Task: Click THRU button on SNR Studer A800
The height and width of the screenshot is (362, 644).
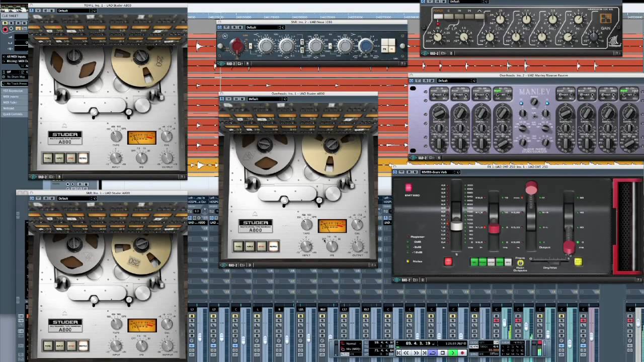Action: 48,345
